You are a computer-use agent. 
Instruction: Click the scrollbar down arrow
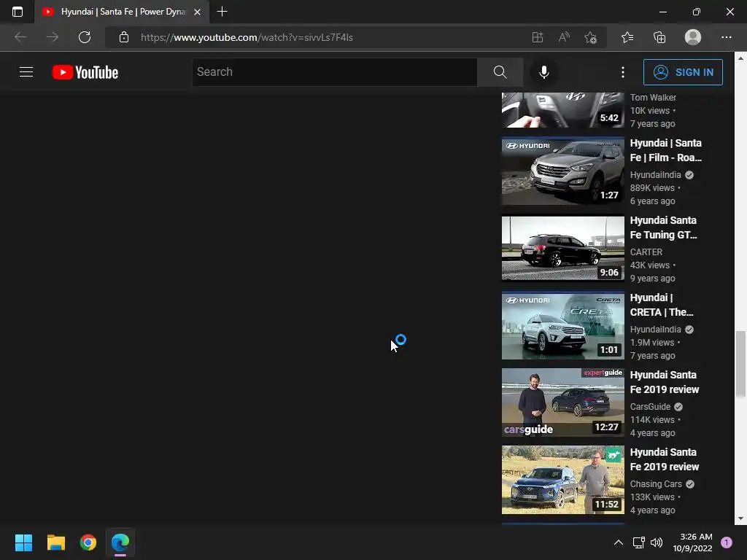[x=740, y=518]
